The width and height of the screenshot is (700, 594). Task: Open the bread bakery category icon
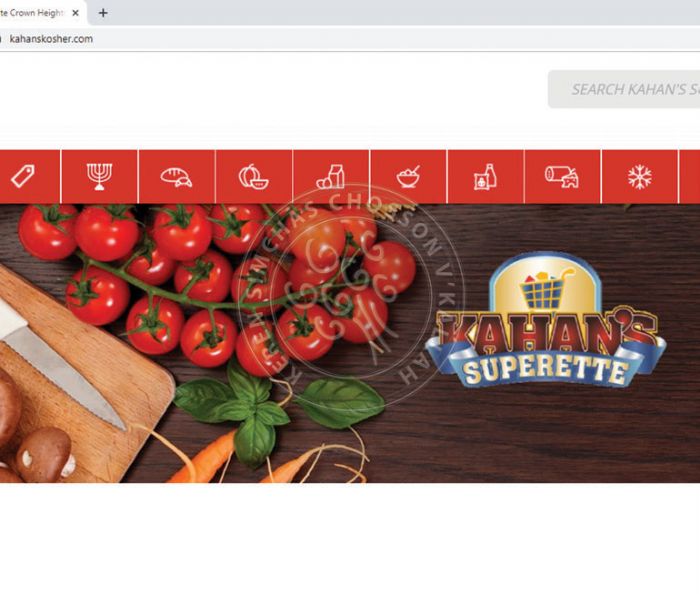pyautogui.click(x=177, y=177)
